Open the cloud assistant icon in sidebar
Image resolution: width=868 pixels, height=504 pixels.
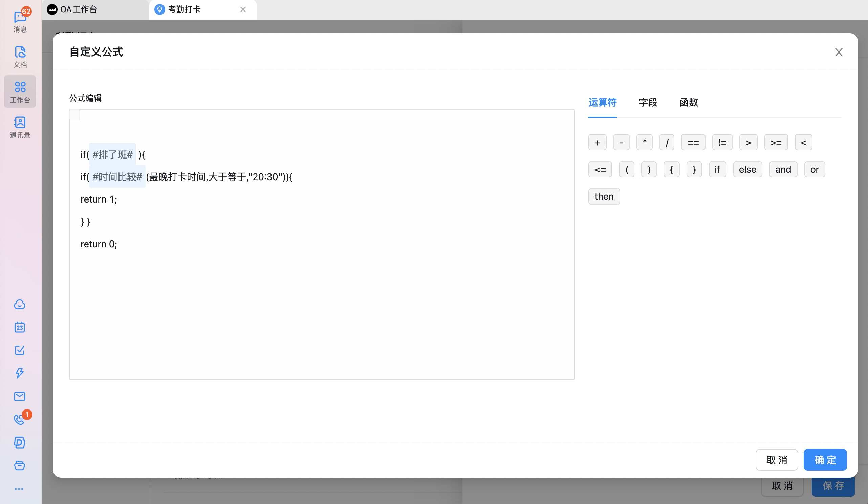pos(20,304)
